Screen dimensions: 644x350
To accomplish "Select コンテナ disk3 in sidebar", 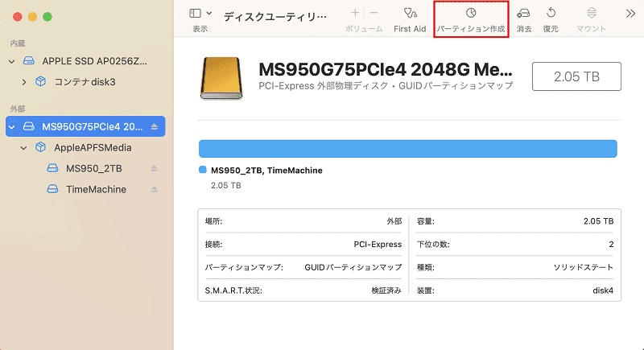I will point(85,81).
